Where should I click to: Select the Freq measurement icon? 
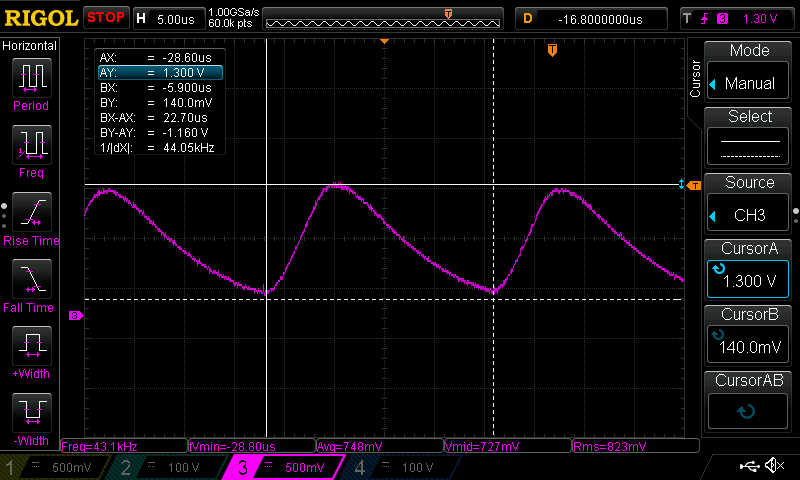pos(32,145)
